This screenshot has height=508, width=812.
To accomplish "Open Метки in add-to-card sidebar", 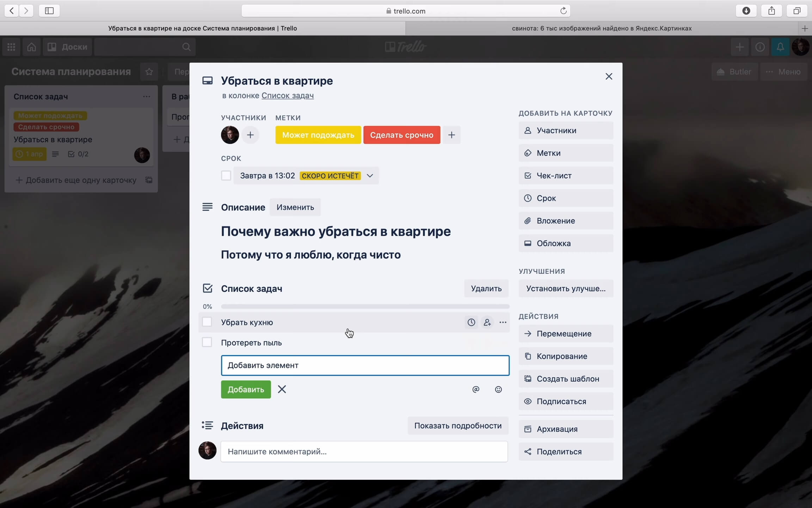I will pyautogui.click(x=566, y=153).
